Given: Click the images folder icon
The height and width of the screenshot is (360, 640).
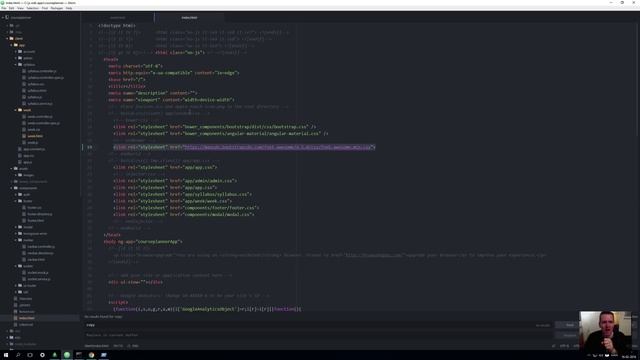Looking at the screenshot, I should [x=20, y=175].
